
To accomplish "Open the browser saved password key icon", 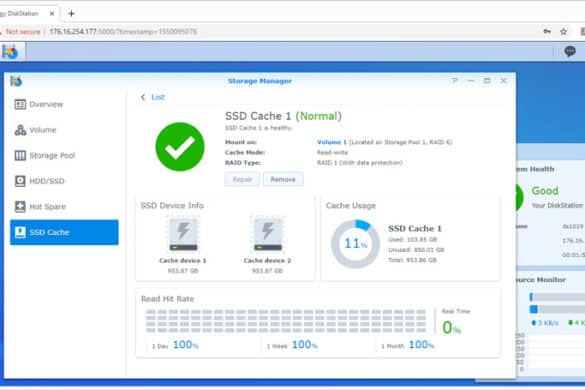I will tap(547, 32).
